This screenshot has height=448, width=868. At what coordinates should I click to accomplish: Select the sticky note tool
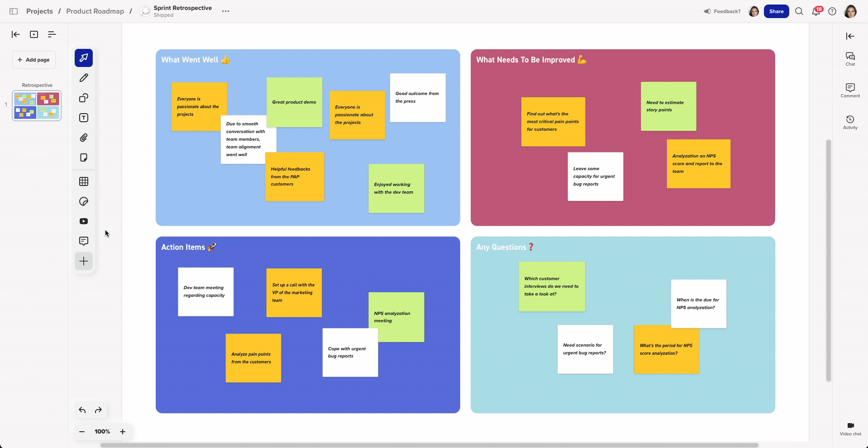(84, 157)
